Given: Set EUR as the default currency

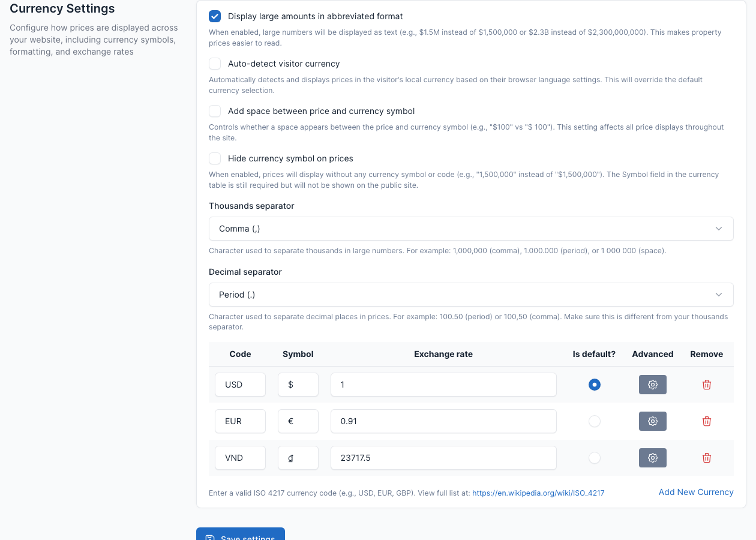Looking at the screenshot, I should pos(594,421).
